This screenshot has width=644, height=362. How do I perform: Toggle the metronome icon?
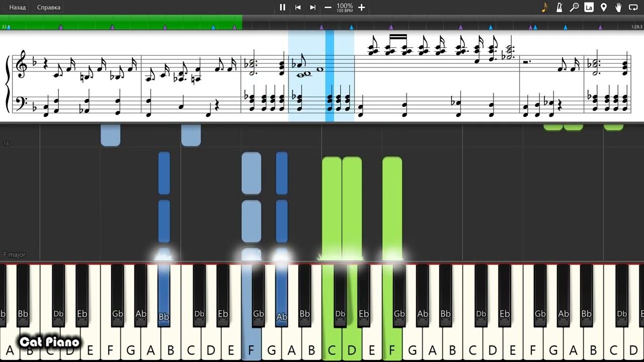(x=559, y=7)
